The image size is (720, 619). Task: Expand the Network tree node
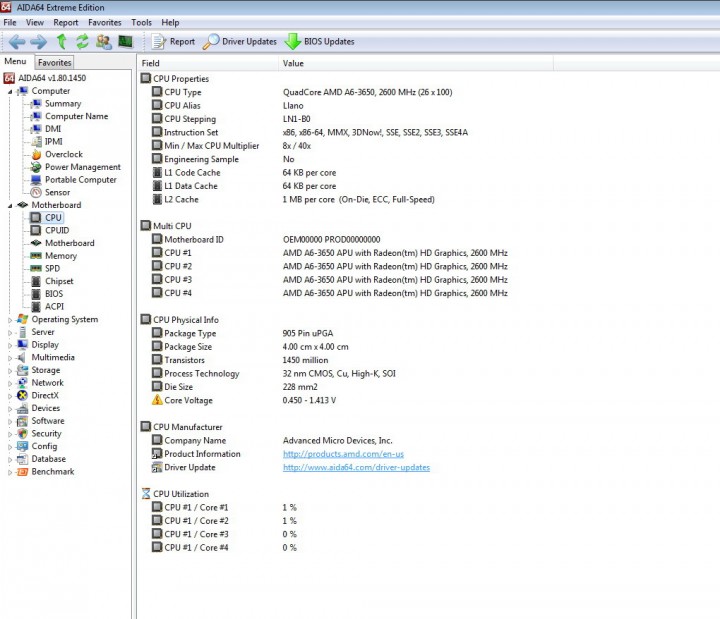tap(10, 383)
